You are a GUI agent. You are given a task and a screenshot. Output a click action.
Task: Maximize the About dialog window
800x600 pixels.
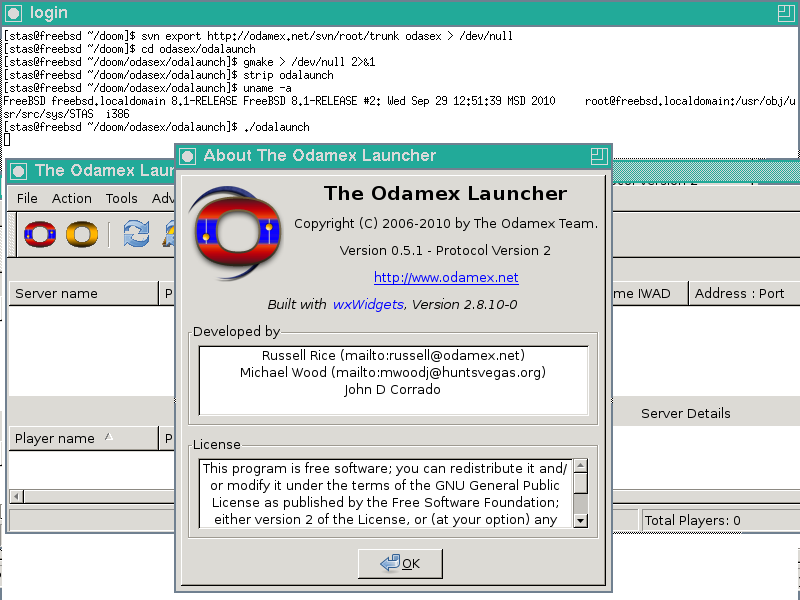(598, 156)
